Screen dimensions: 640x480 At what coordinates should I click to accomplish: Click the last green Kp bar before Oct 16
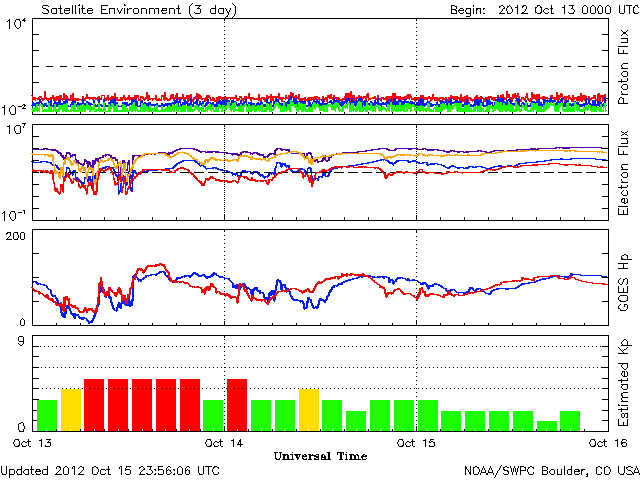(x=570, y=421)
